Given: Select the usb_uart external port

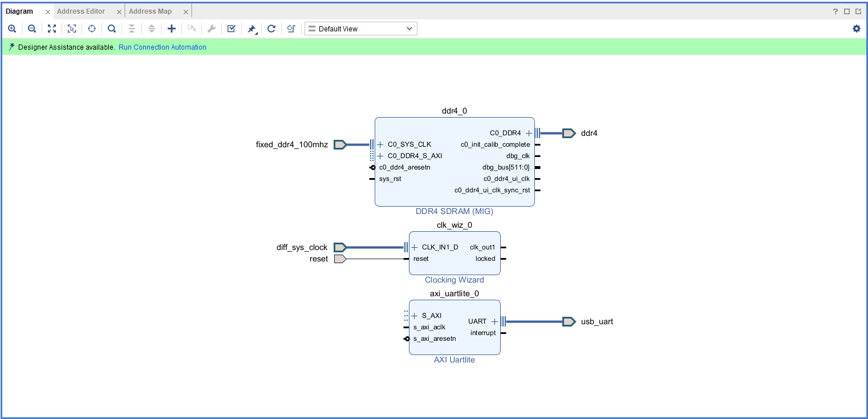Looking at the screenshot, I should 569,321.
